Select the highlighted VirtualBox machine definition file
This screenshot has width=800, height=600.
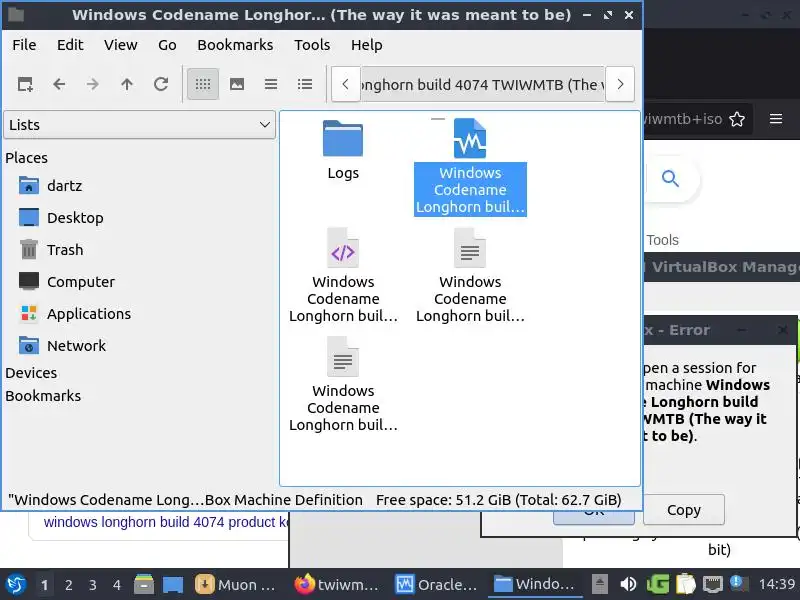(470, 167)
